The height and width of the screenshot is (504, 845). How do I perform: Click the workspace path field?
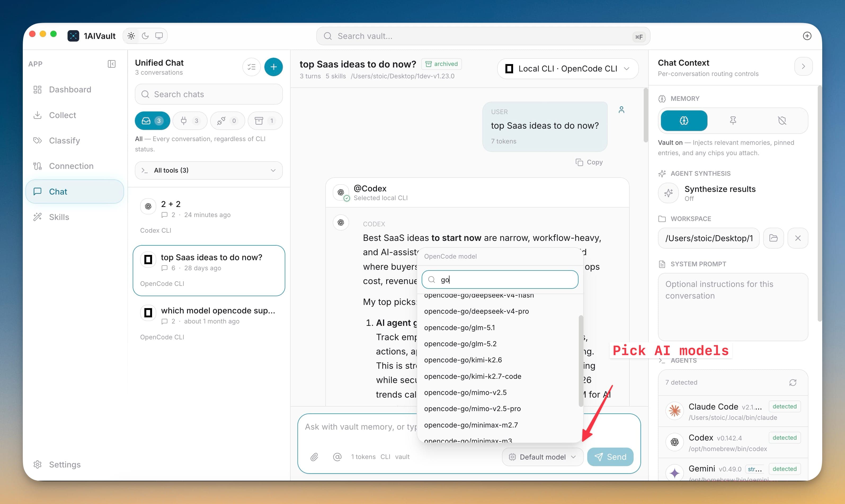coord(708,238)
